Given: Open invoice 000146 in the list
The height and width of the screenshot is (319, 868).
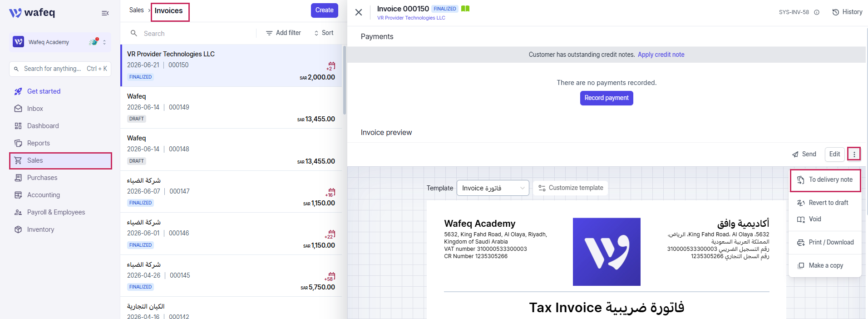Looking at the screenshot, I should (231, 234).
